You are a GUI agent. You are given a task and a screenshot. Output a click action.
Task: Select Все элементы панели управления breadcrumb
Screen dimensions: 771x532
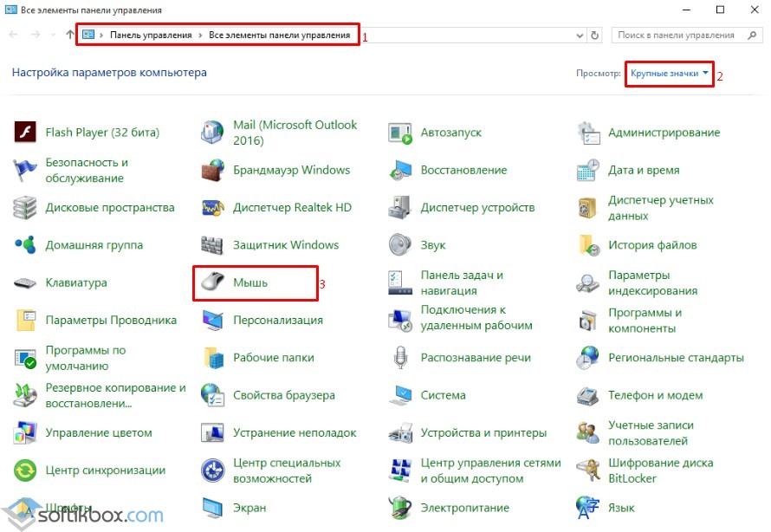[279, 36]
